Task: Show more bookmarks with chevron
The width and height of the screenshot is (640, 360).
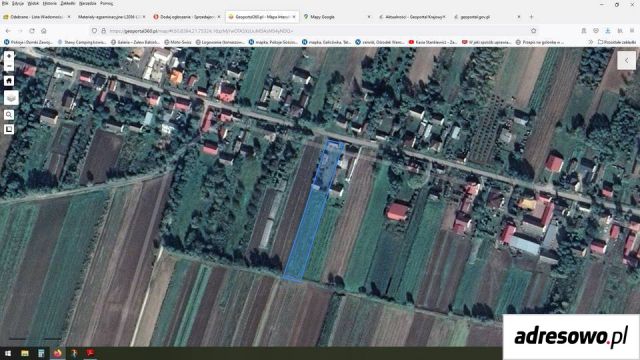Action: (590, 42)
